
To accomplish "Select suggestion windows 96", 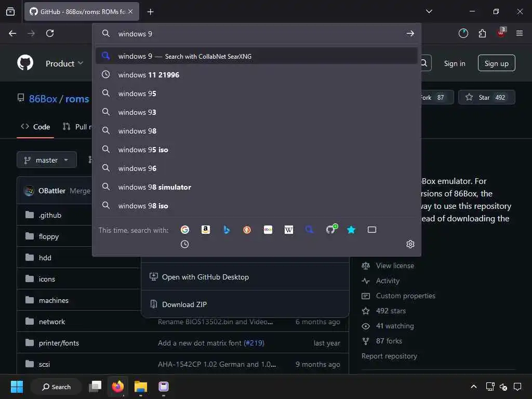I will click(x=257, y=168).
